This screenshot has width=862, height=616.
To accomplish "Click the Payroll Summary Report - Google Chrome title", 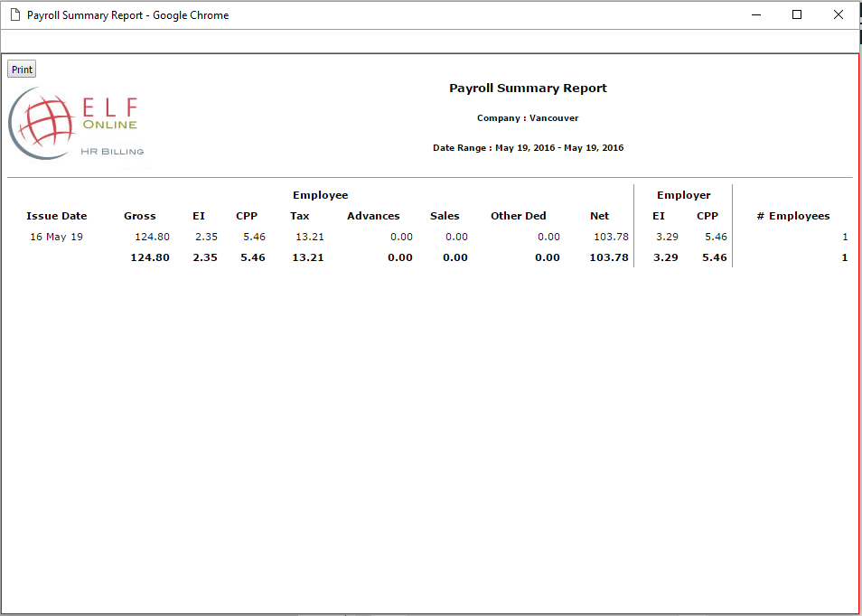I will pyautogui.click(x=127, y=15).
